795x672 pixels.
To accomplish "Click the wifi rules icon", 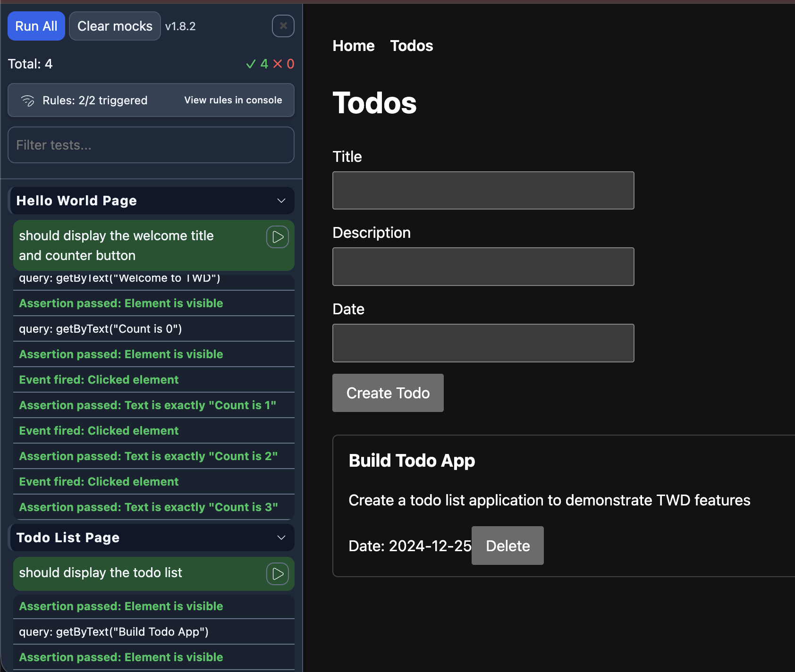I will (x=28, y=101).
